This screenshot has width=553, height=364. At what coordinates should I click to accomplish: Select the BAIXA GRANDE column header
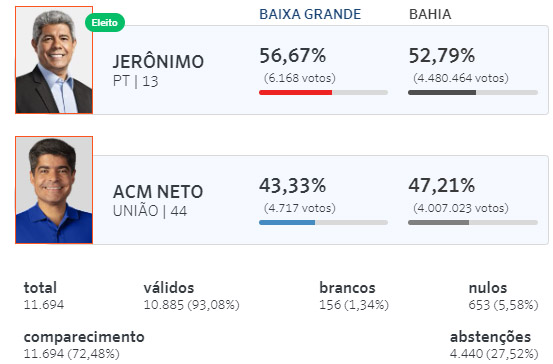pos(310,14)
